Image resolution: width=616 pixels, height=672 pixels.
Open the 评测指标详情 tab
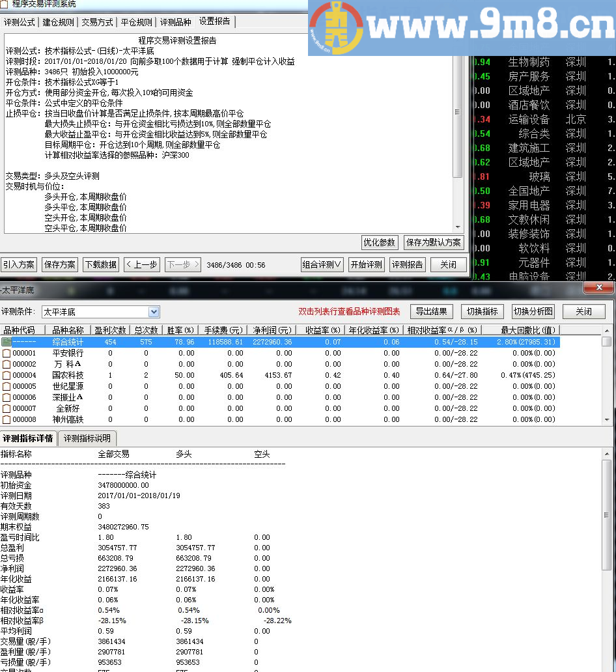28,438
